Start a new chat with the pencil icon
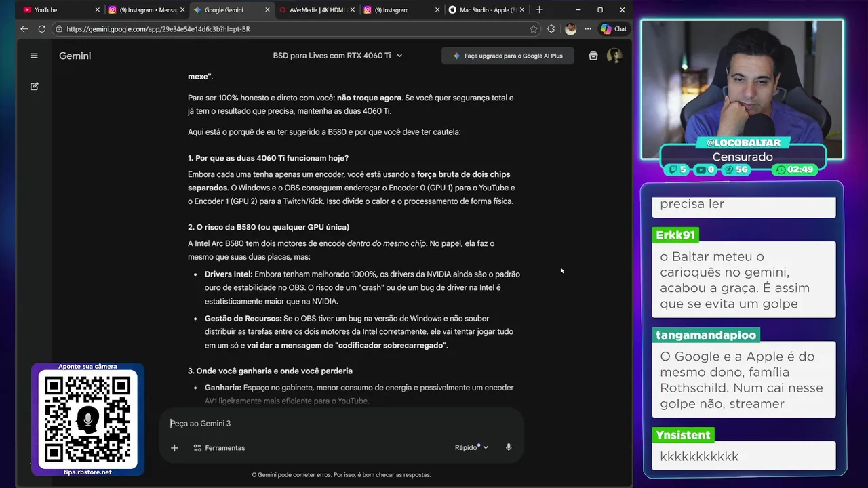 [x=34, y=87]
